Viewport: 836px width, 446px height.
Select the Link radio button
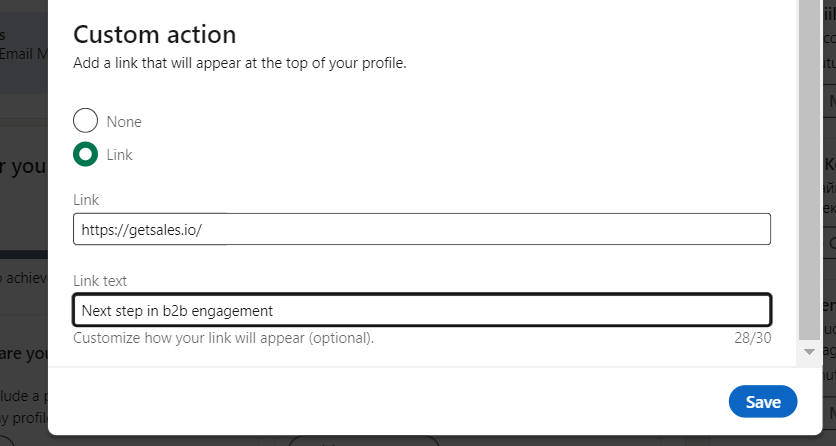coord(86,155)
